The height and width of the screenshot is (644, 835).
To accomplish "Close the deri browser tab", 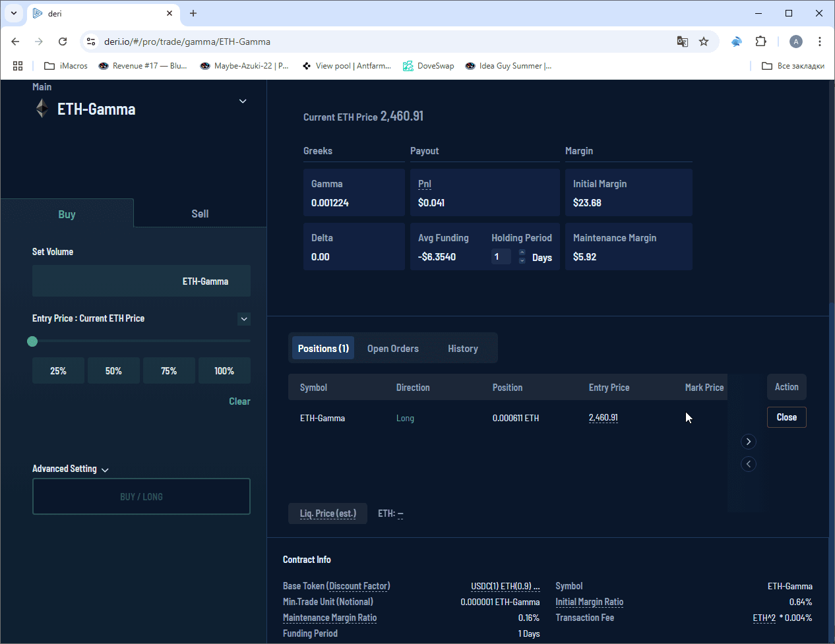I will pos(170,13).
